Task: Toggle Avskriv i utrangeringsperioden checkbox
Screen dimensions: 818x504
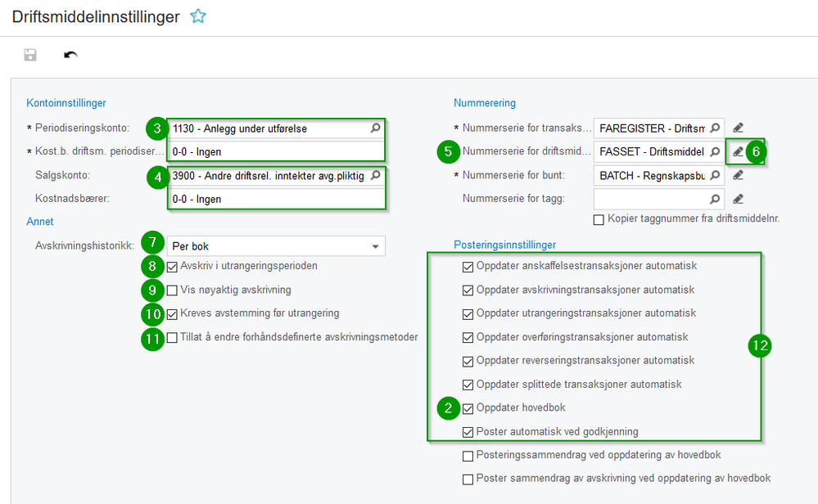Action: click(x=172, y=267)
